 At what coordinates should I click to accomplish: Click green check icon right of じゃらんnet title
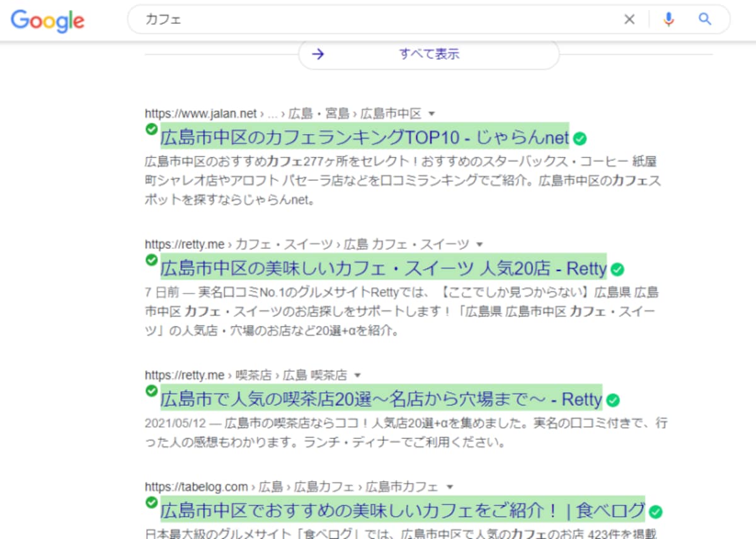point(580,139)
